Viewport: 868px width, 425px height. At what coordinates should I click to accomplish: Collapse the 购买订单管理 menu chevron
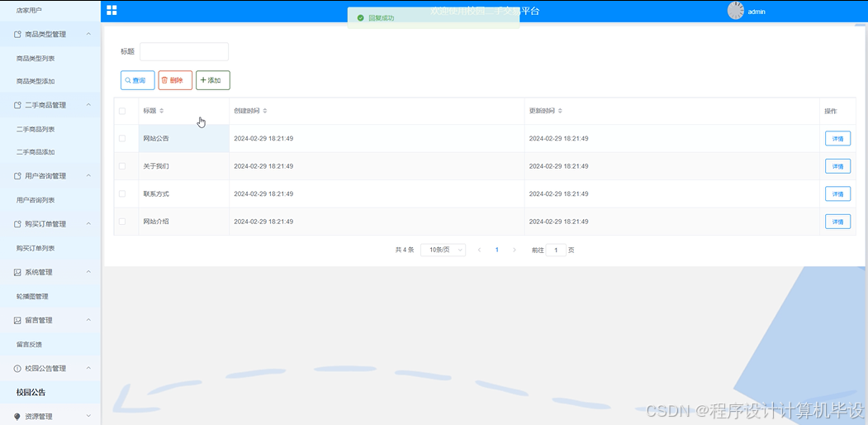(88, 224)
